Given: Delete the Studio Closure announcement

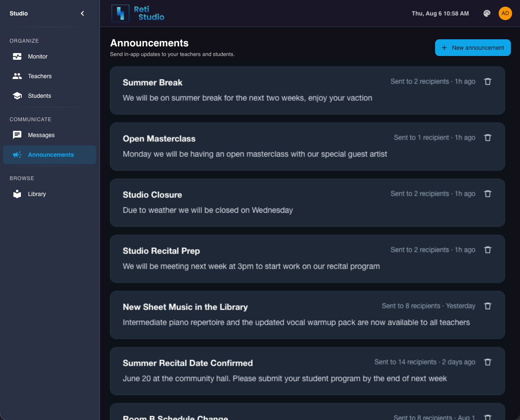Looking at the screenshot, I should point(488,193).
